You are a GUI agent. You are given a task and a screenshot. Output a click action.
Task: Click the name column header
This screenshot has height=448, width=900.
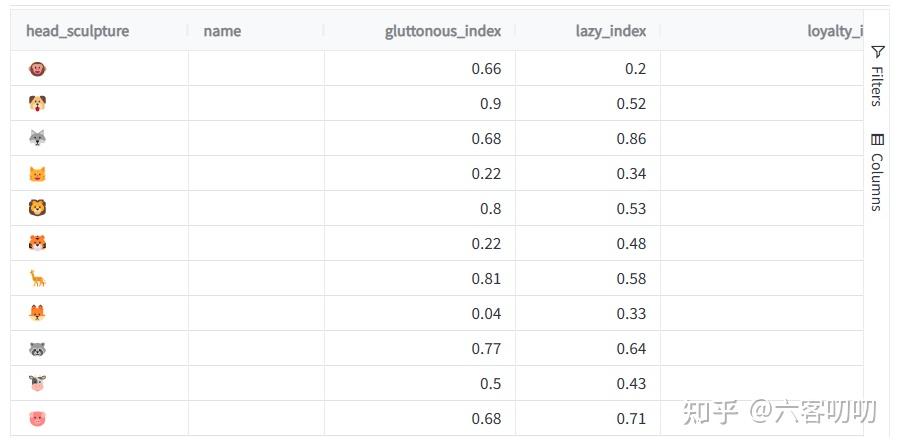pyautogui.click(x=222, y=31)
